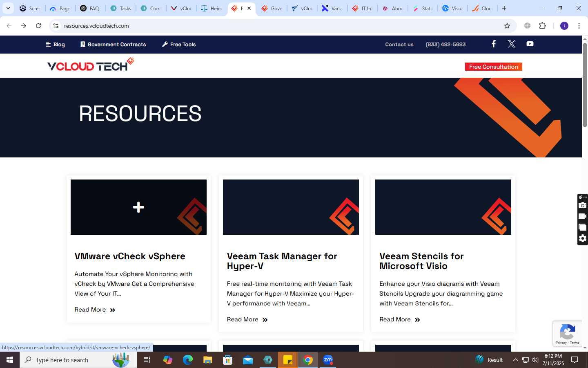This screenshot has width=588, height=368.
Task: Switch to the FAQ tab
Action: click(90, 8)
